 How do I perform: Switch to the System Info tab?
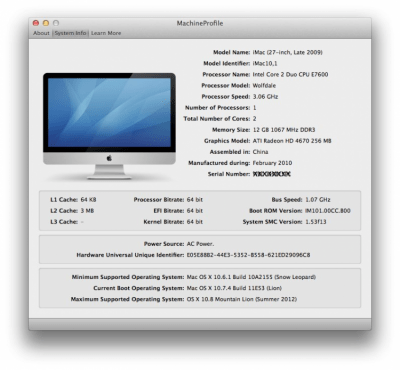click(70, 33)
